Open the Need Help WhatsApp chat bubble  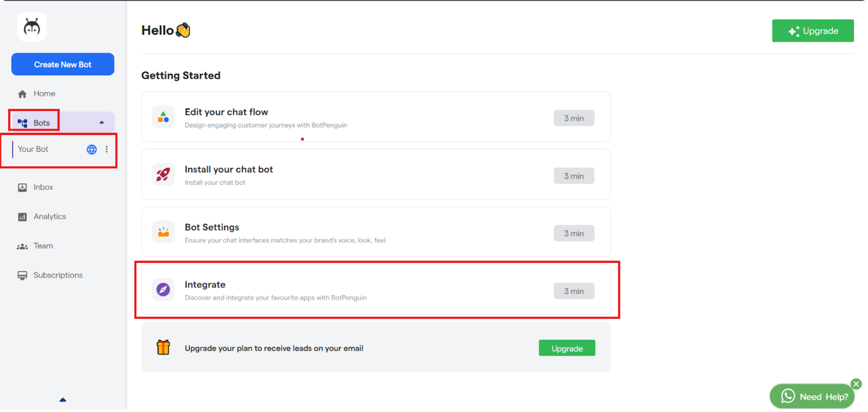point(812,396)
